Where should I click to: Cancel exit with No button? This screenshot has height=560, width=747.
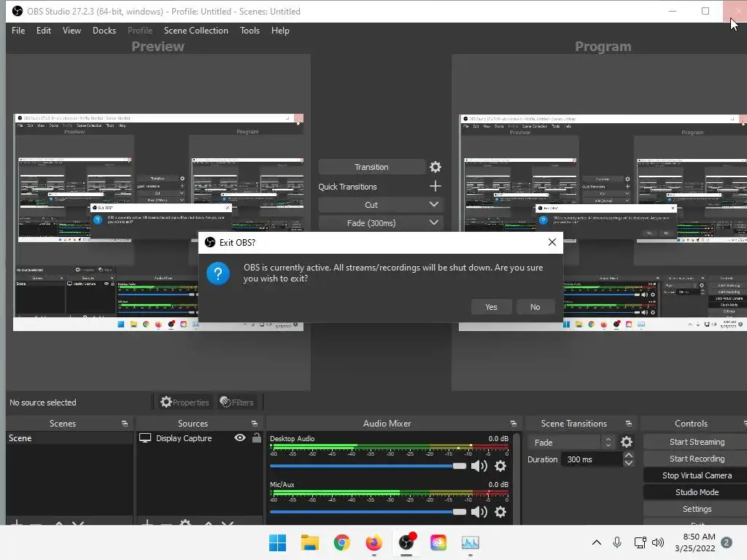[x=535, y=307]
